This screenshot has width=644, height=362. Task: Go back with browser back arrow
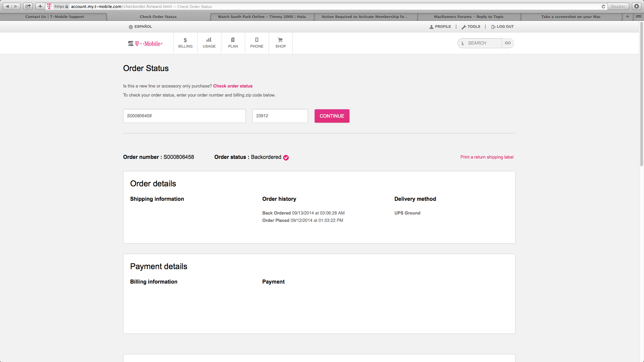click(x=7, y=6)
